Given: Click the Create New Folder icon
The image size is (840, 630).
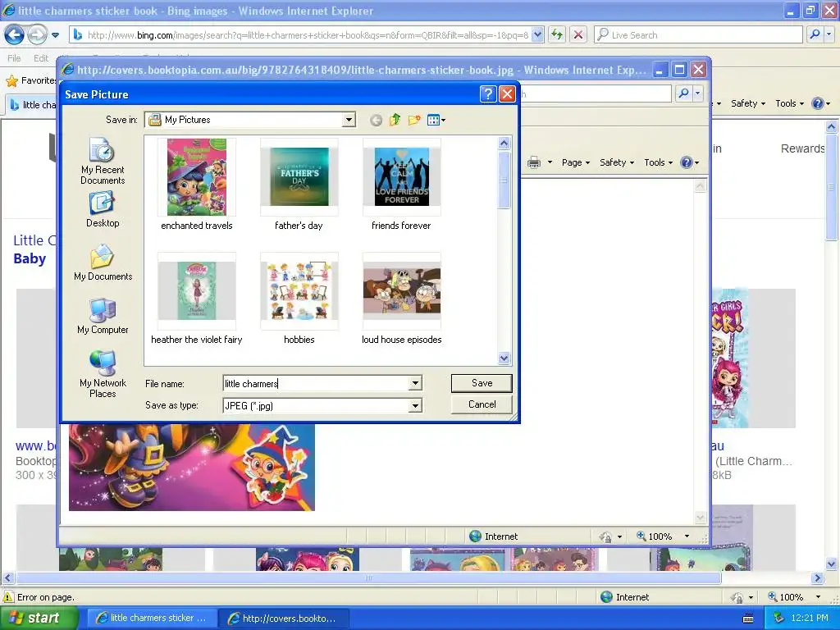Looking at the screenshot, I should (x=414, y=120).
